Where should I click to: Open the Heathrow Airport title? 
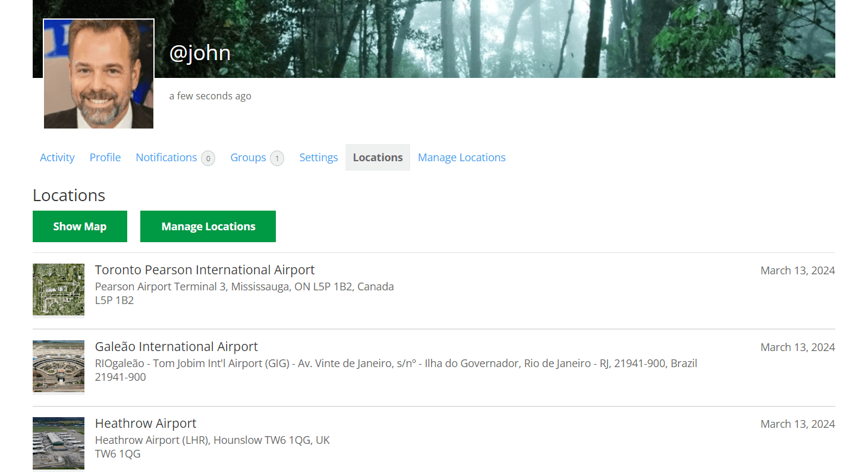(x=146, y=424)
